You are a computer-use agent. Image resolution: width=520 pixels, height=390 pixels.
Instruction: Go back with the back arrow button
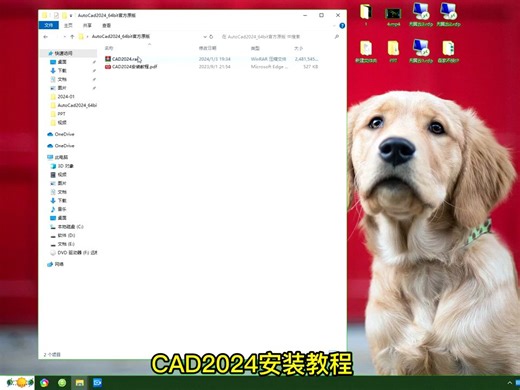pos(46,37)
